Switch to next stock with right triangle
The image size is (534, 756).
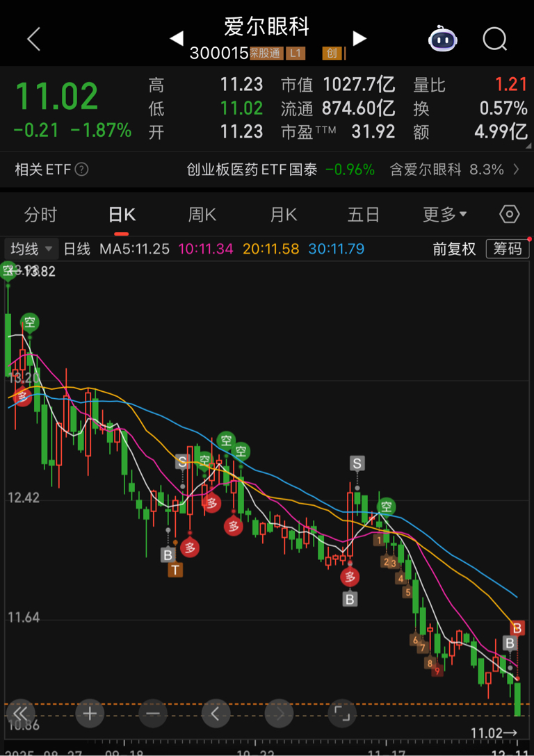point(359,38)
